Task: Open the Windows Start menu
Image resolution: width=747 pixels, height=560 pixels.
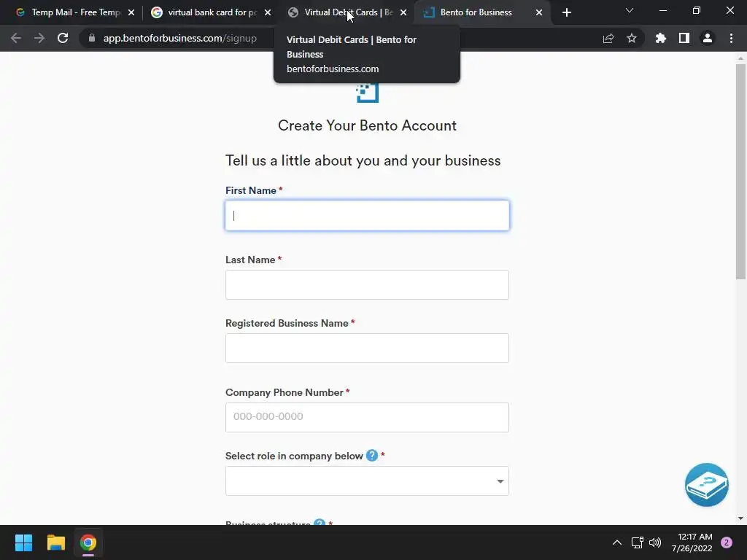Action: click(x=23, y=542)
